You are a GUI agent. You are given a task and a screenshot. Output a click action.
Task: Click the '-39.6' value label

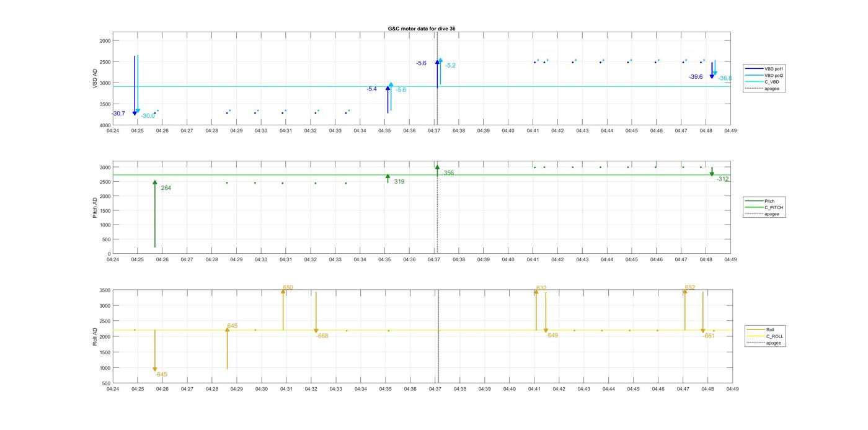[x=696, y=77]
